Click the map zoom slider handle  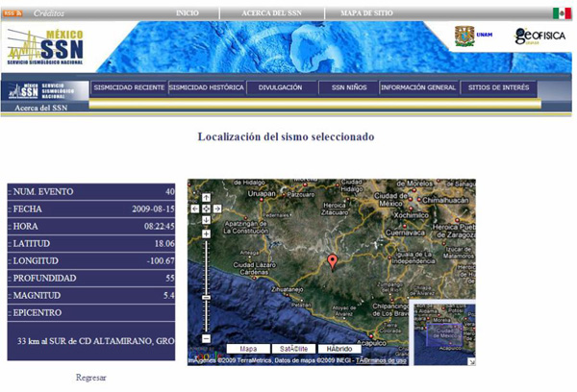(206, 298)
